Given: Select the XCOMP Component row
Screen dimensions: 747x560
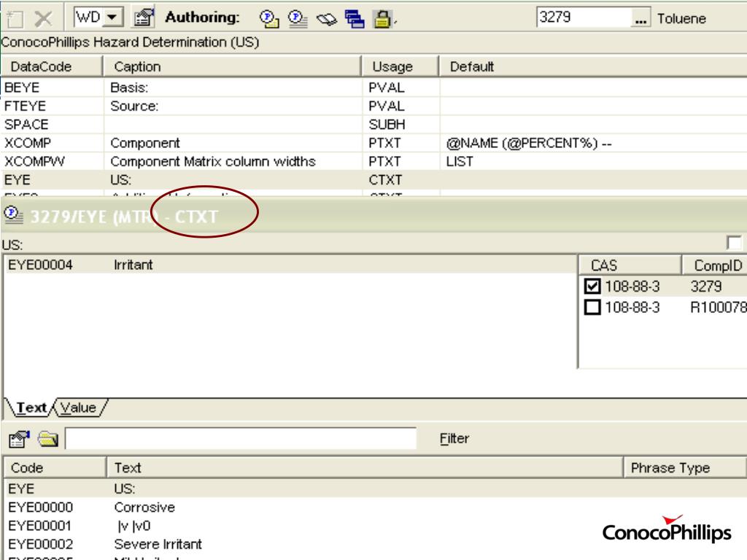Looking at the screenshot, I should coord(373,143).
